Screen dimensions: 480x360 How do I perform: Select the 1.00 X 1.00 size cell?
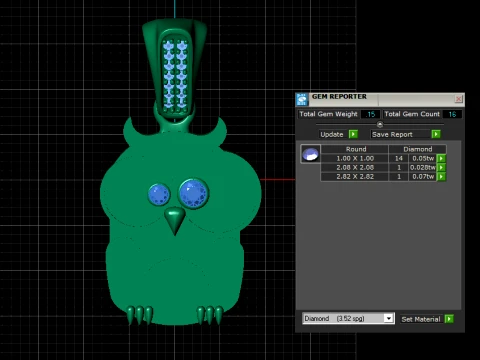pyautogui.click(x=355, y=158)
